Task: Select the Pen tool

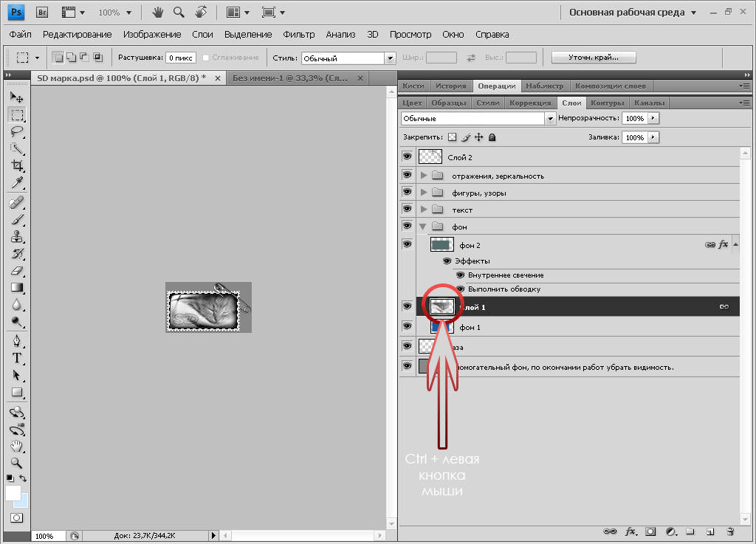Action: 17,341
